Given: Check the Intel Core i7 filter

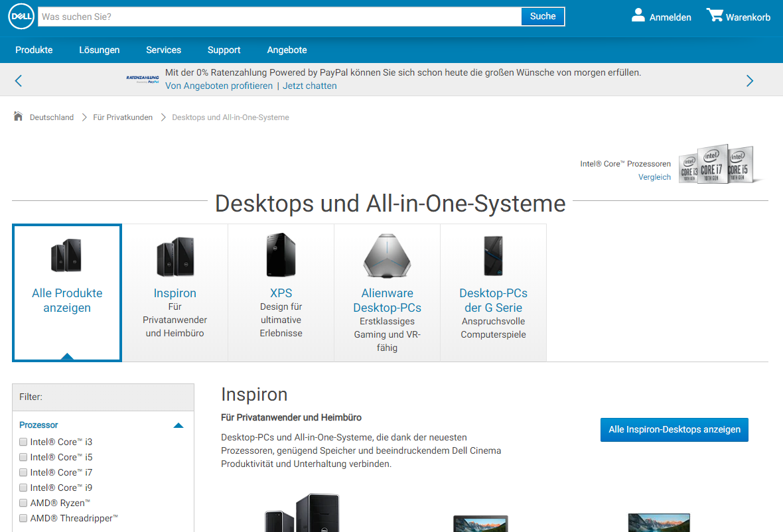Looking at the screenshot, I should click(23, 472).
